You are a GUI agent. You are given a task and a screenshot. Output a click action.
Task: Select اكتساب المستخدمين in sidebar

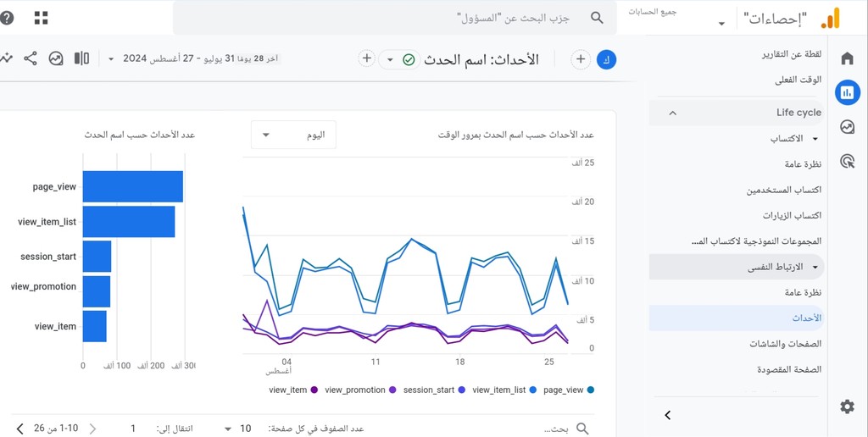tap(784, 191)
